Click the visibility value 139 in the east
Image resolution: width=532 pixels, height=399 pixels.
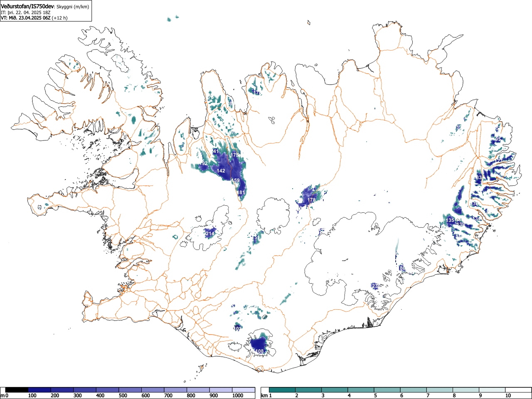point(461,224)
